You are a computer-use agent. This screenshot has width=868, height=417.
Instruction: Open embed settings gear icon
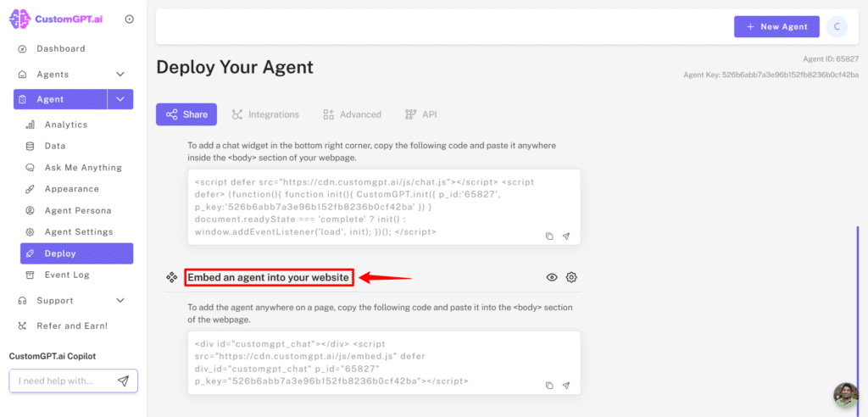(x=571, y=277)
